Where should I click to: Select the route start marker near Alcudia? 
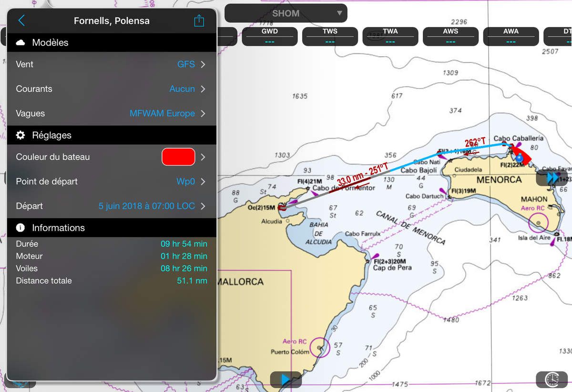[x=282, y=207]
